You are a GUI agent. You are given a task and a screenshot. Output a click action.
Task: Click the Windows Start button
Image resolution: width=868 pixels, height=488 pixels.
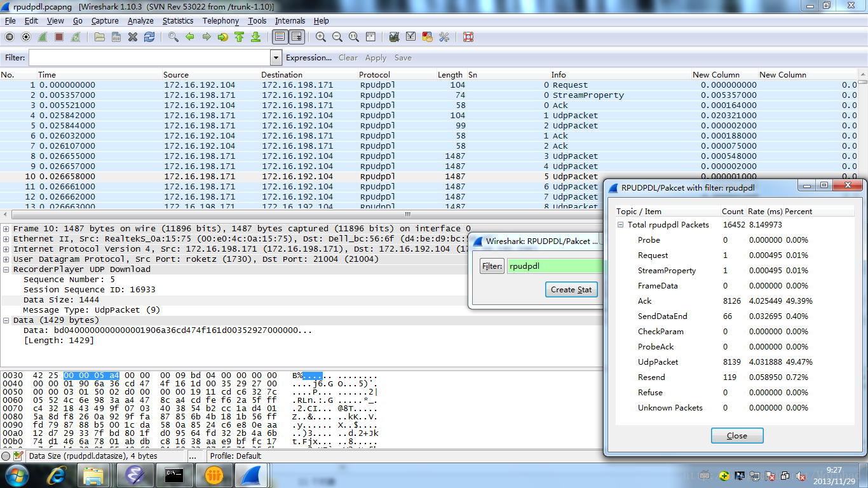click(16, 475)
